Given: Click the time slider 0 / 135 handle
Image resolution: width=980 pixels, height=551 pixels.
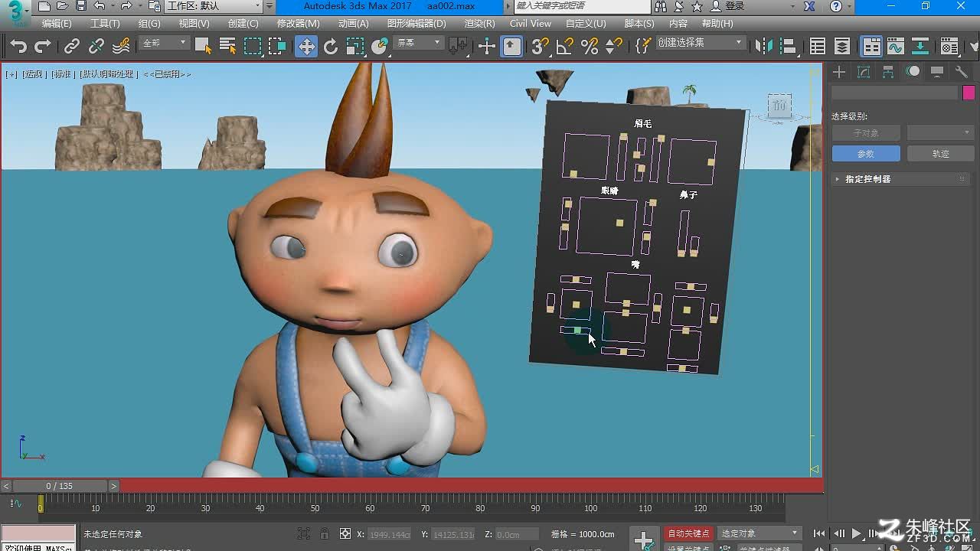Looking at the screenshot, I should [x=60, y=486].
